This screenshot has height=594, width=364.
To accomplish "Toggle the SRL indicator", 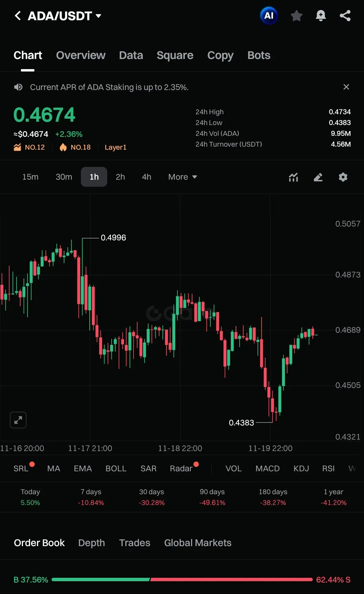I will 21,469.
